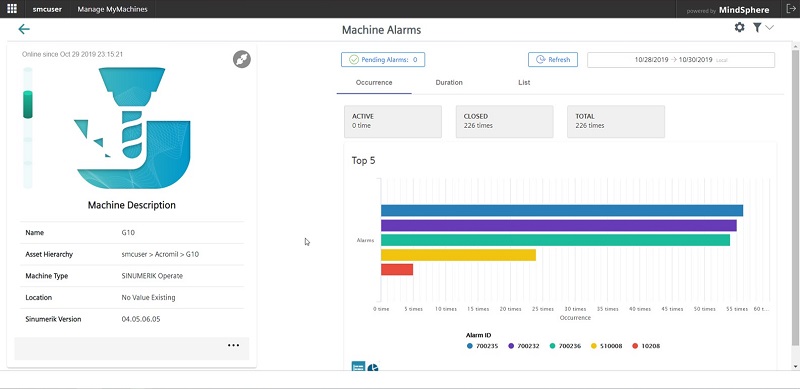Switch to pie chart view icon
This screenshot has height=389, width=800.
click(x=373, y=367)
